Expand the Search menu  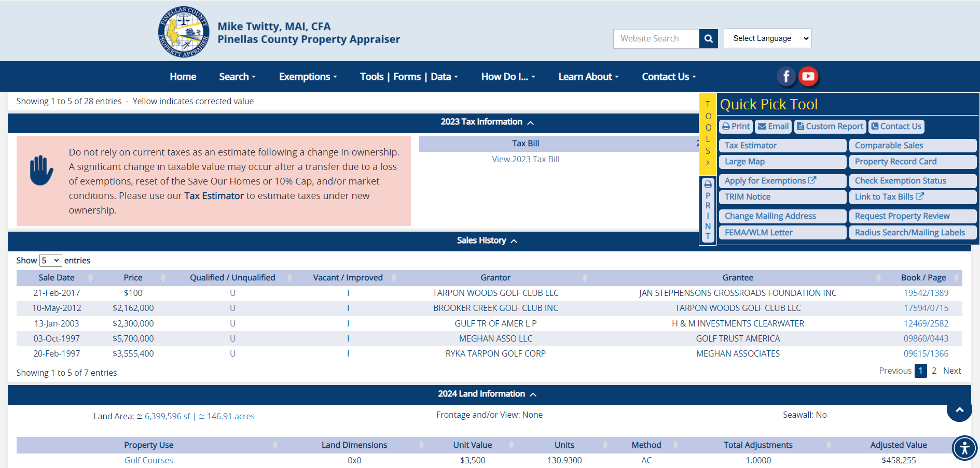coord(237,77)
